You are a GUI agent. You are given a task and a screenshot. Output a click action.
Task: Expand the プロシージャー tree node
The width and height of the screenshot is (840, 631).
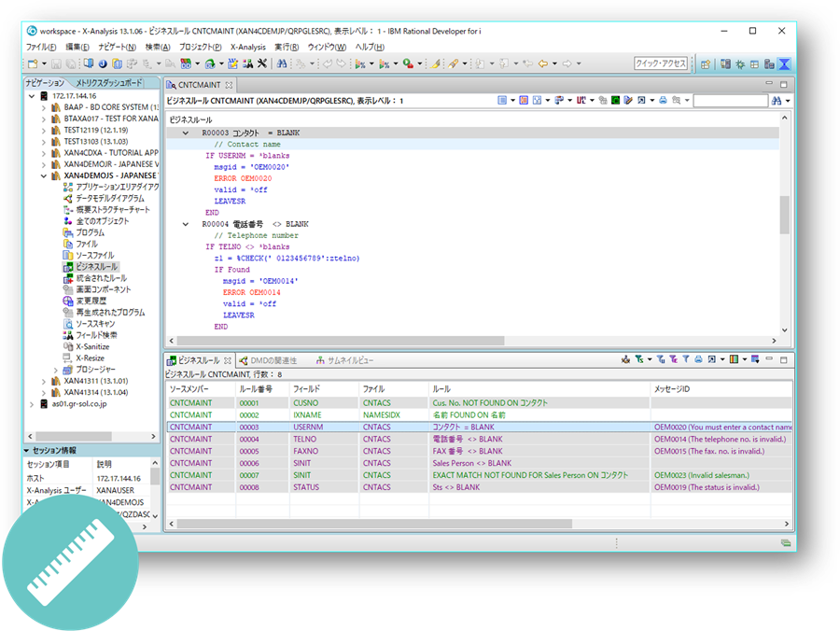[x=55, y=370]
